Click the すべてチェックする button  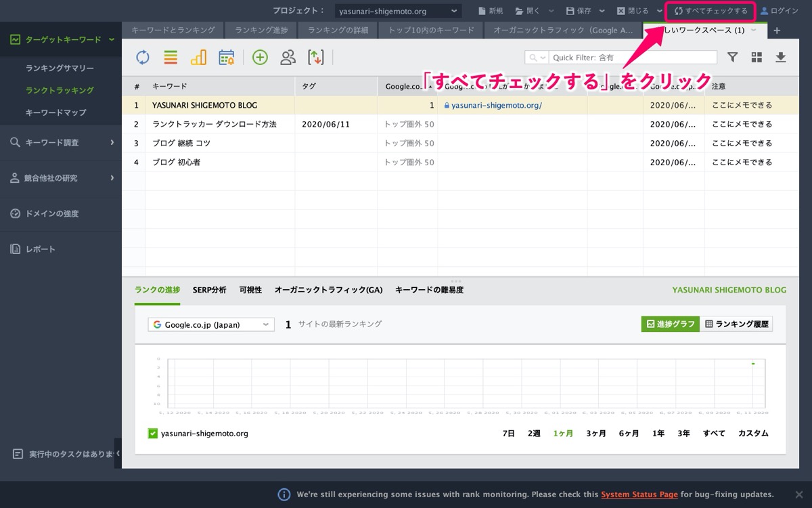point(711,11)
